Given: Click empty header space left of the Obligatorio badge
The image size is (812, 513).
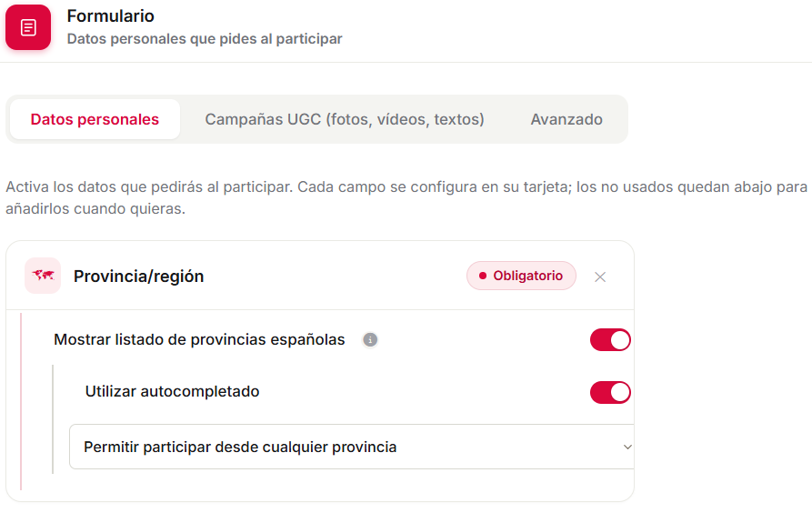Looking at the screenshot, I should (x=335, y=277).
